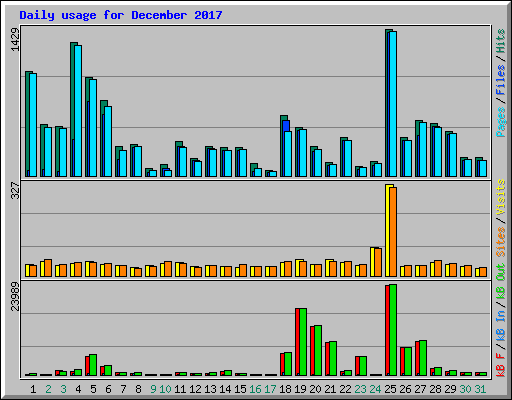Click green day label 30
Image resolution: width=512 pixels, height=400 pixels.
tap(465, 389)
